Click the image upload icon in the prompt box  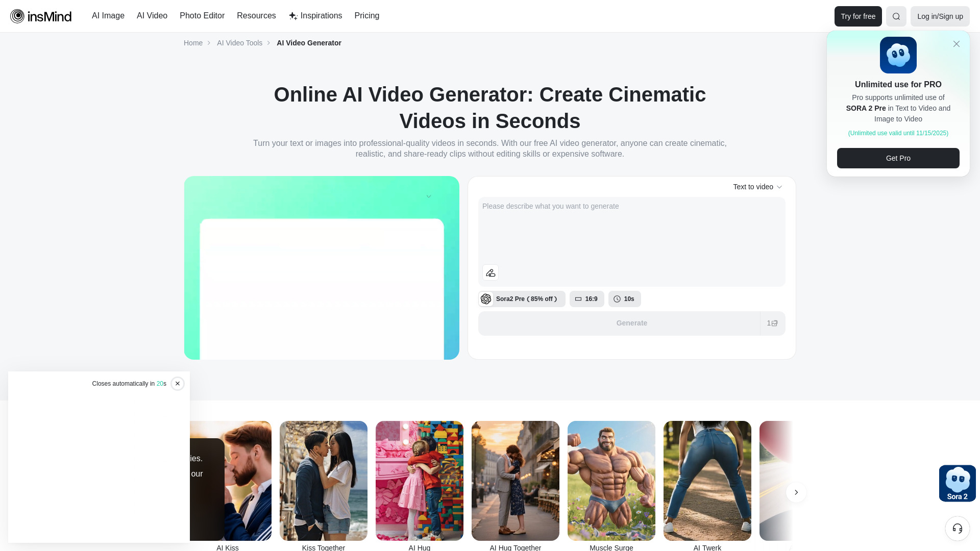[490, 272]
